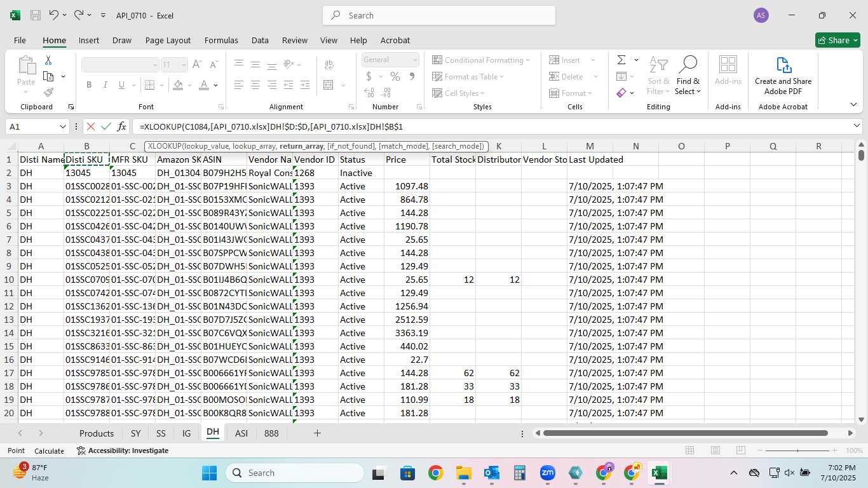Collapse the ribbon with chevron
This screenshot has height=488, width=868.
click(x=853, y=104)
